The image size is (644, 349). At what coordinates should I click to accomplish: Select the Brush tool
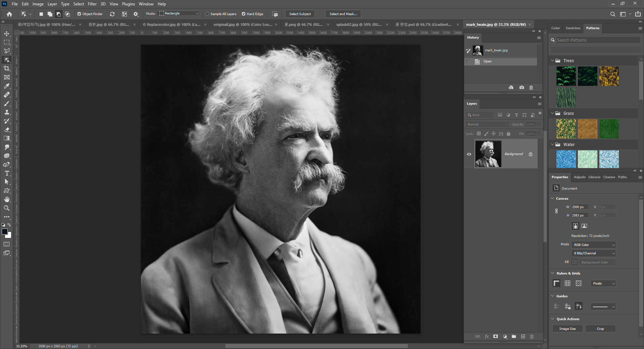[x=7, y=103]
